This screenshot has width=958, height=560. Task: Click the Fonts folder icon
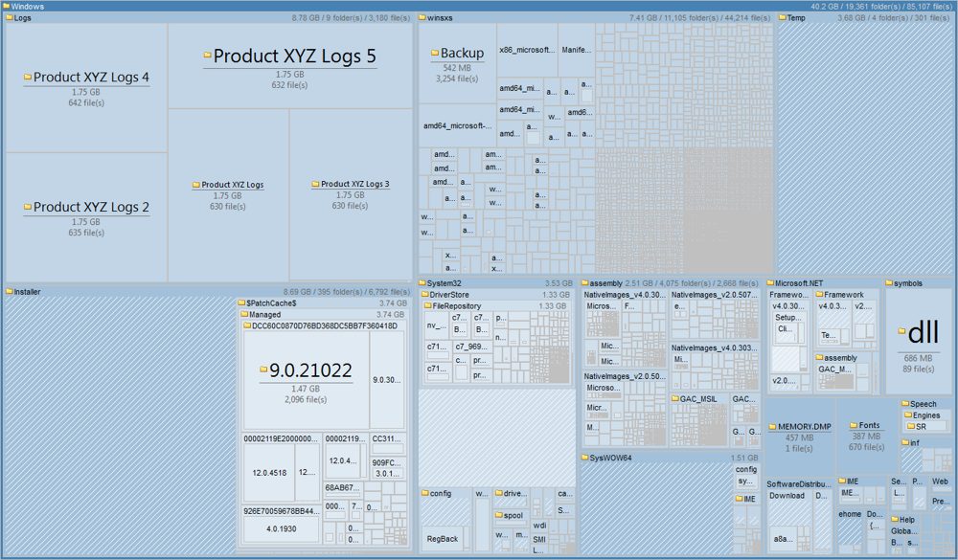coord(855,425)
